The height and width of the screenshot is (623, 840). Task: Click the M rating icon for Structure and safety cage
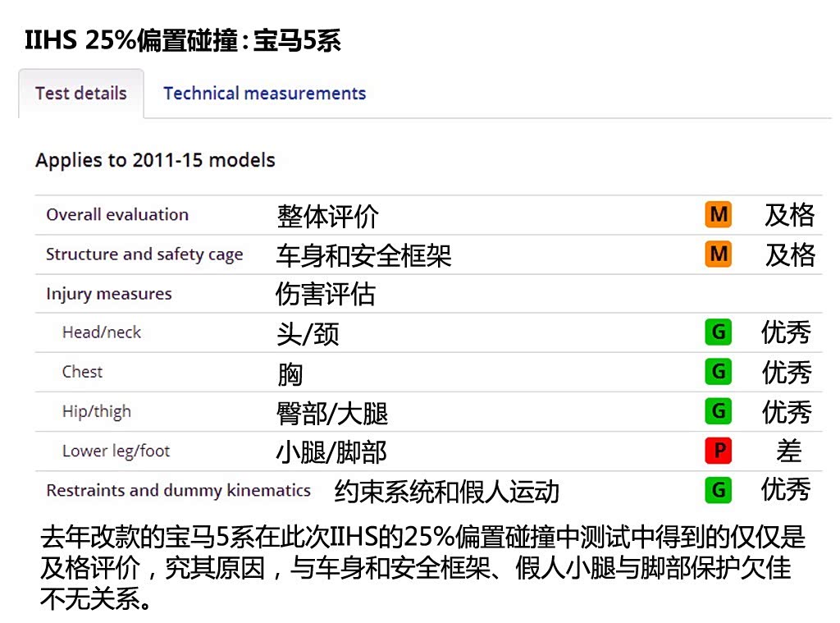pyautogui.click(x=719, y=254)
